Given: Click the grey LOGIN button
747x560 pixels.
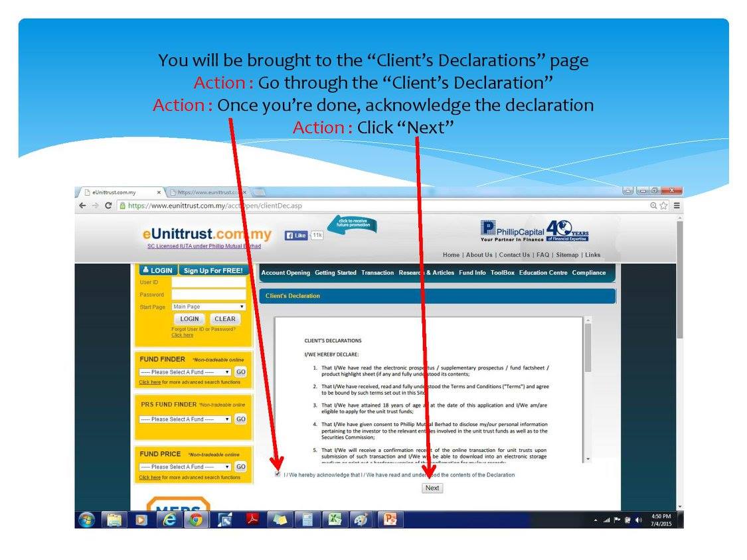Looking at the screenshot, I should [x=189, y=319].
